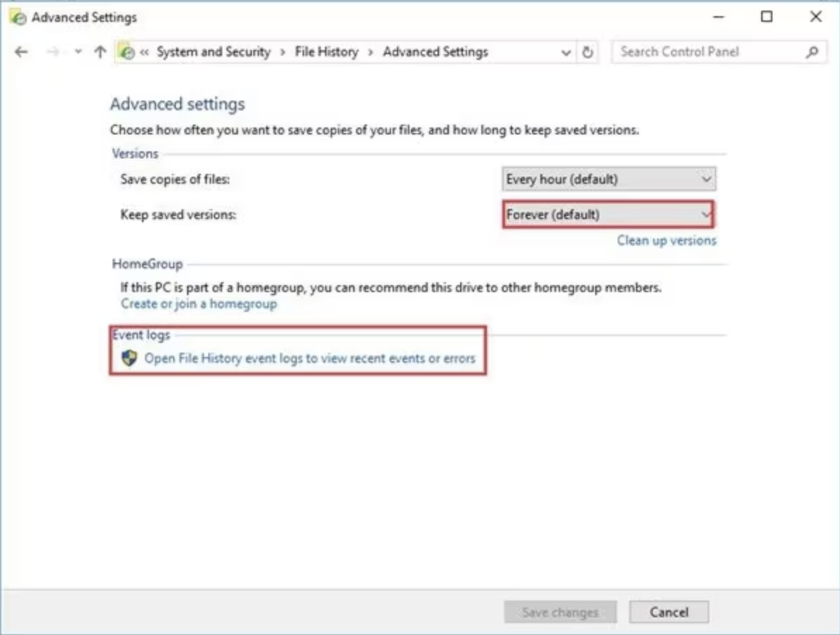Click the Versions section label

135,153
